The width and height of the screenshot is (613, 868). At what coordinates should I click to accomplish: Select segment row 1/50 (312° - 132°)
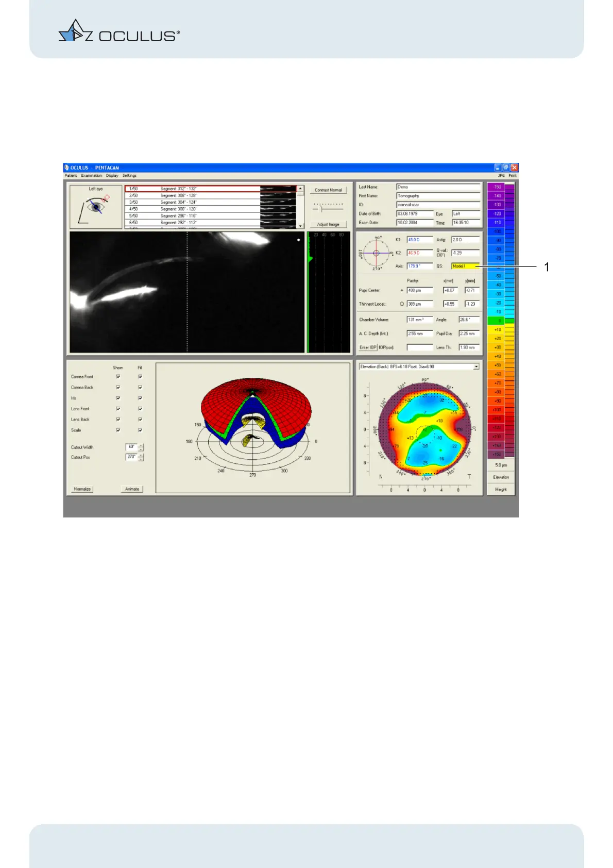[210, 189]
